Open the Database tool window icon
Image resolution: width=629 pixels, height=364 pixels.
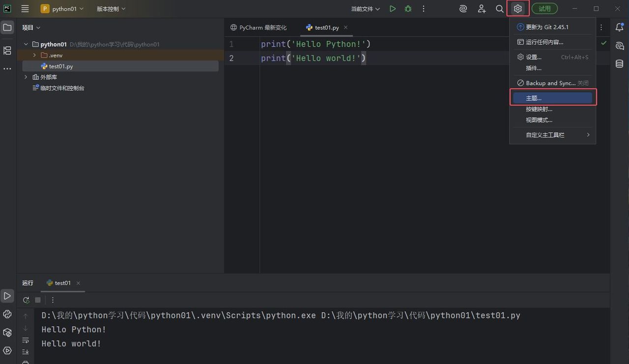pyautogui.click(x=620, y=64)
